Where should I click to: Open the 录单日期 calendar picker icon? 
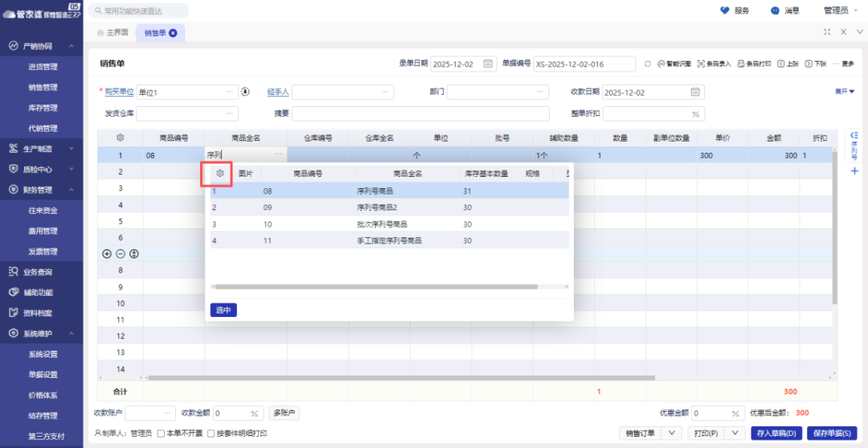coord(488,64)
